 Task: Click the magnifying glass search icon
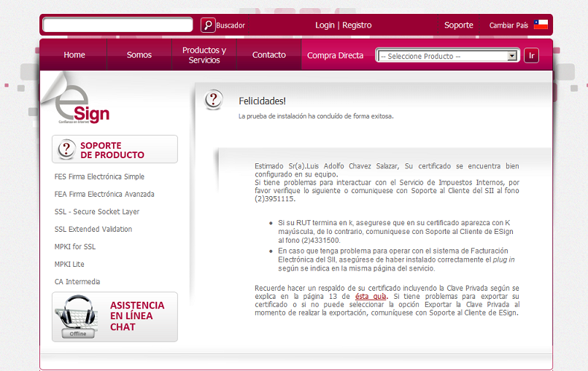click(x=208, y=26)
